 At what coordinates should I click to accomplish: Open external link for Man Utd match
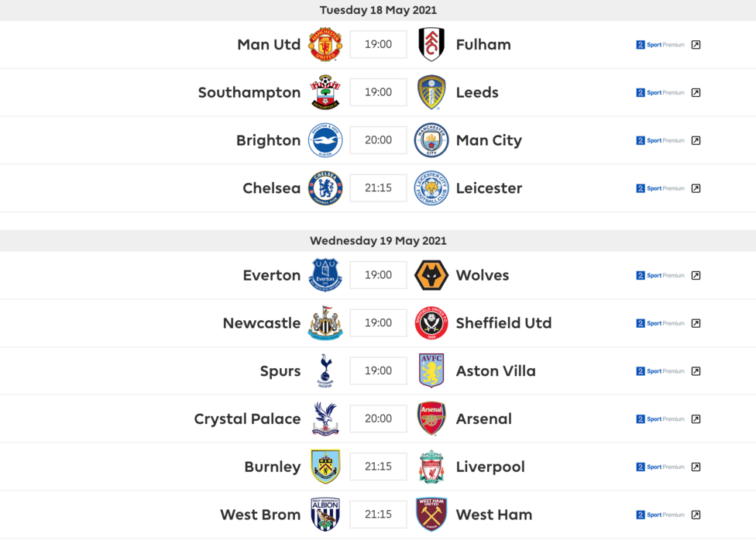coord(696,45)
